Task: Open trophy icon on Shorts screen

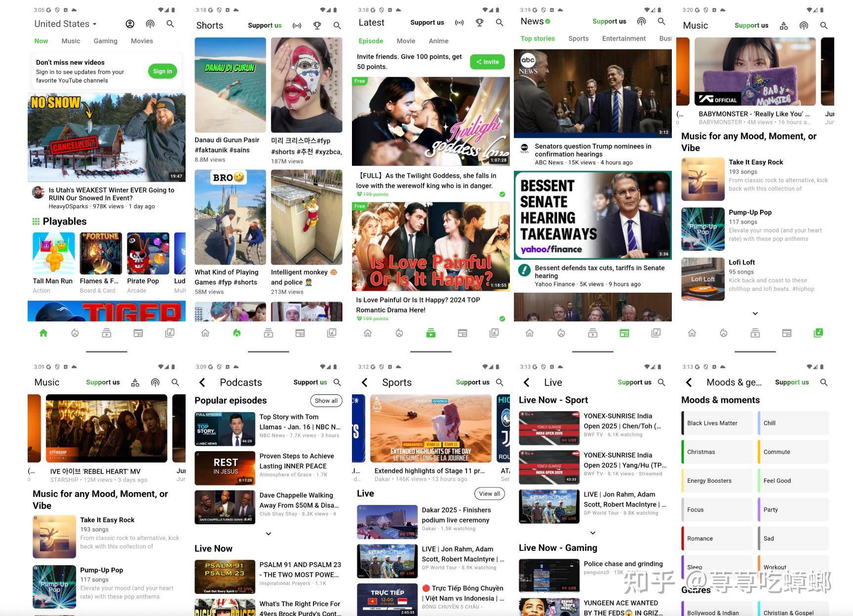Action: click(317, 25)
